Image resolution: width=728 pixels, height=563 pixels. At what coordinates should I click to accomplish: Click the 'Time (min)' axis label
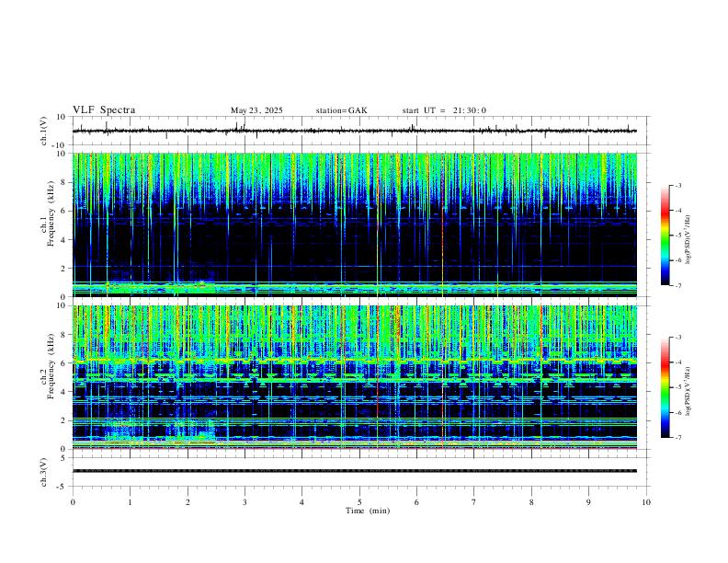click(368, 511)
